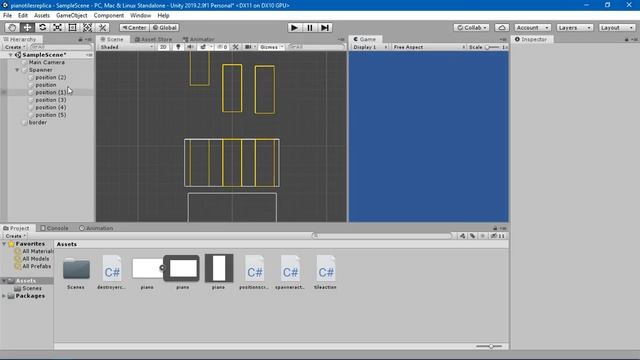The width and height of the screenshot is (640, 360).
Task: Select the Move tool
Action: point(27,27)
